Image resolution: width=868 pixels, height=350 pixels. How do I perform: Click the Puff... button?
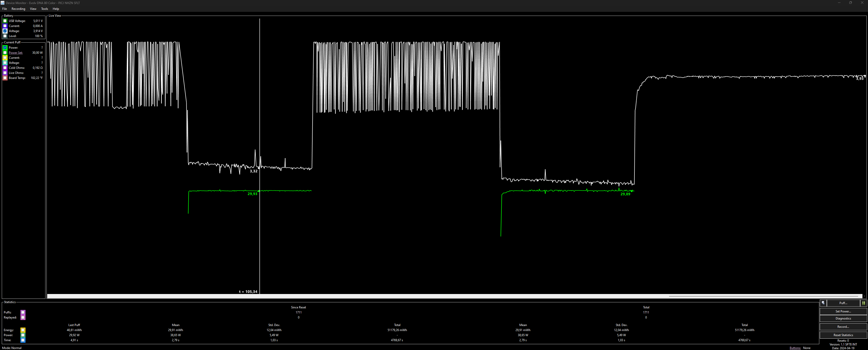[x=843, y=303]
